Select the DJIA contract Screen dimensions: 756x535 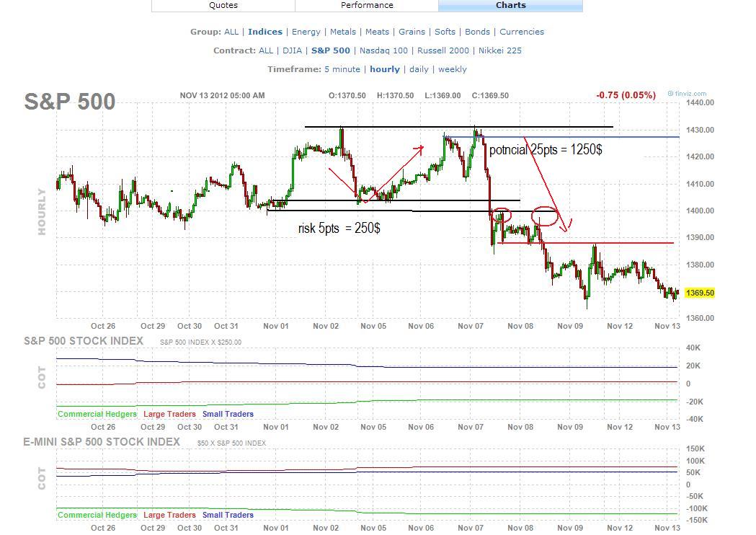click(x=292, y=50)
